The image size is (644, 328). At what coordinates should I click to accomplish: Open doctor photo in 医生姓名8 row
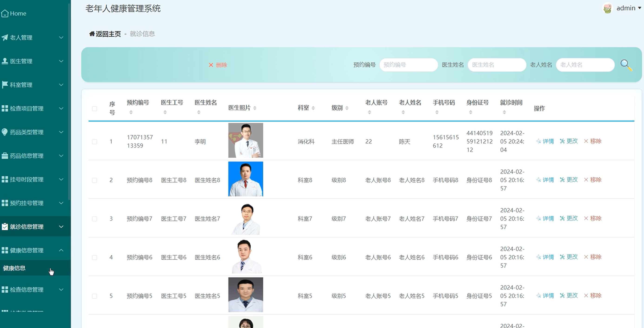[x=246, y=179]
